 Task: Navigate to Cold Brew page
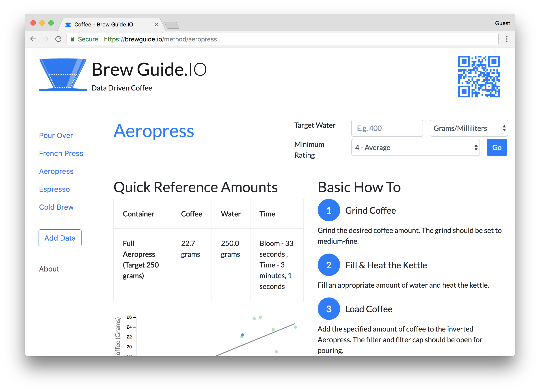tap(56, 207)
